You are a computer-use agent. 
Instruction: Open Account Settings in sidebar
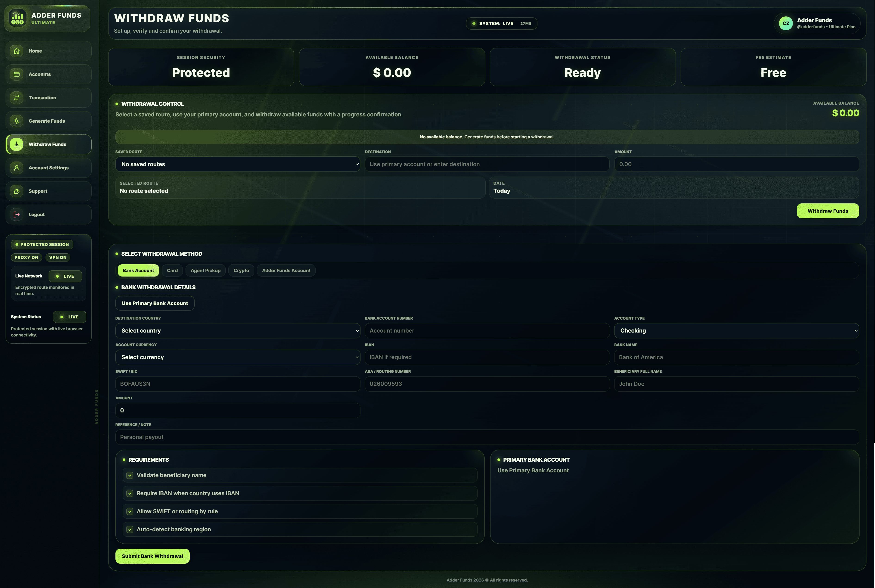point(48,168)
